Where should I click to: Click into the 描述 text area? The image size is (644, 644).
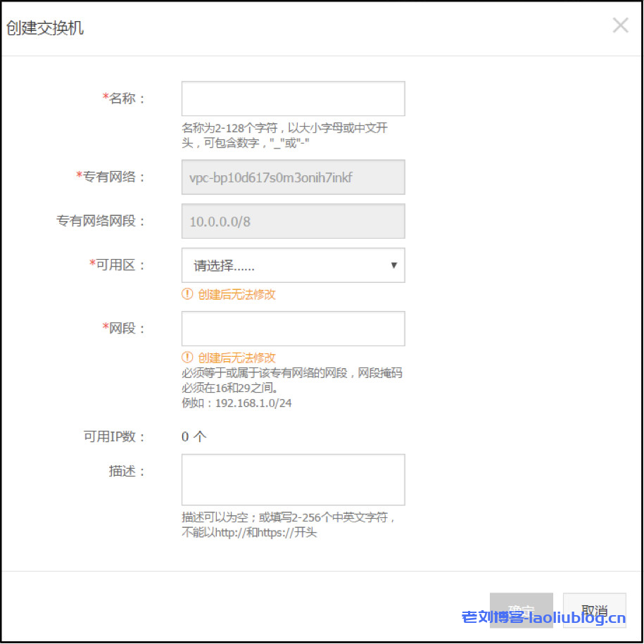pos(293,479)
